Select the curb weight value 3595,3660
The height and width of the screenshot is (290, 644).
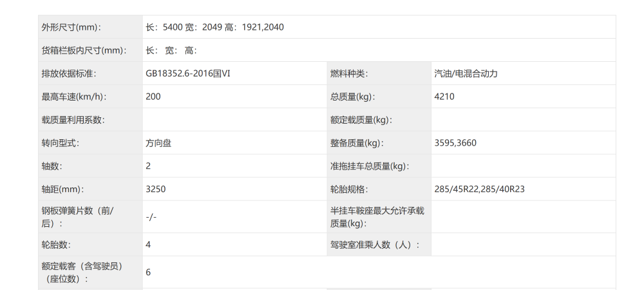coord(455,143)
